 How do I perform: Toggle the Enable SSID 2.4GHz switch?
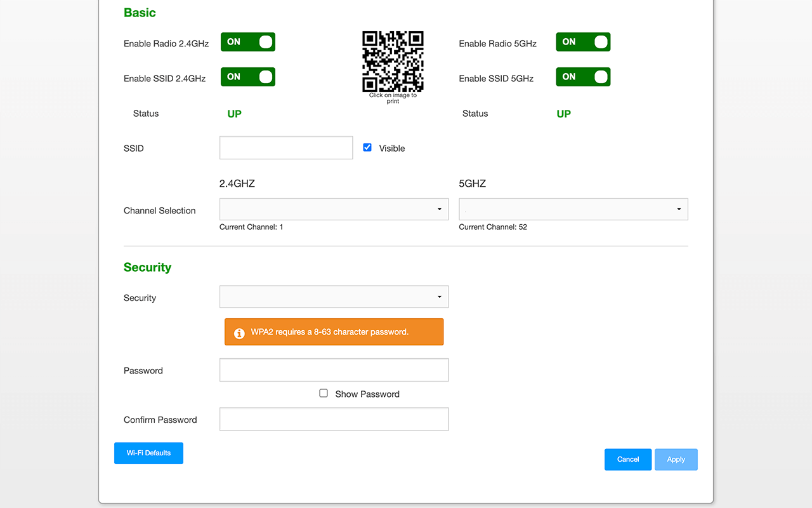(248, 77)
